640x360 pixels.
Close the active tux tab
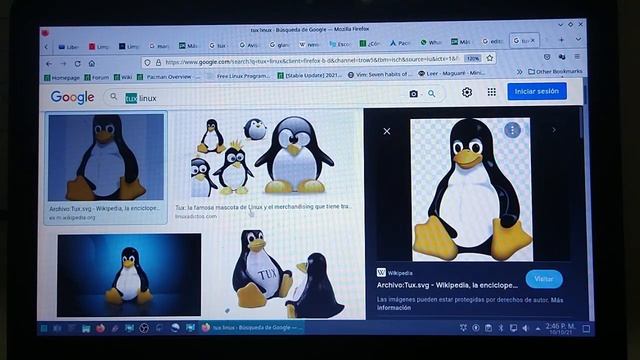click(533, 40)
